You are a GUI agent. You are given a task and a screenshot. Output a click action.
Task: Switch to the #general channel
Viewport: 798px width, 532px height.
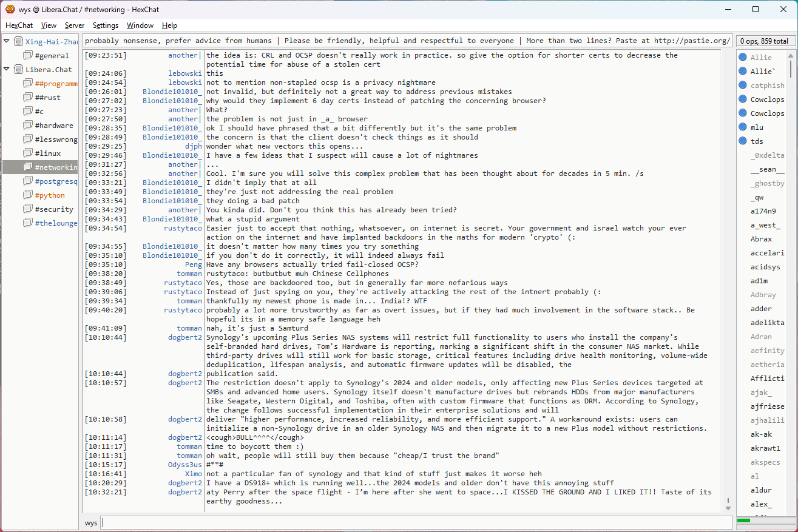tap(52, 55)
